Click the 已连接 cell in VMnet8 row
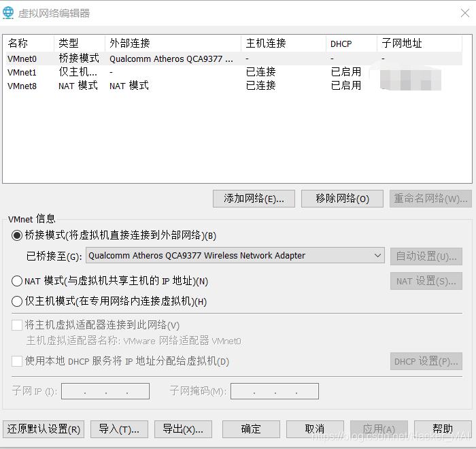This screenshot has height=449, width=476. point(260,86)
